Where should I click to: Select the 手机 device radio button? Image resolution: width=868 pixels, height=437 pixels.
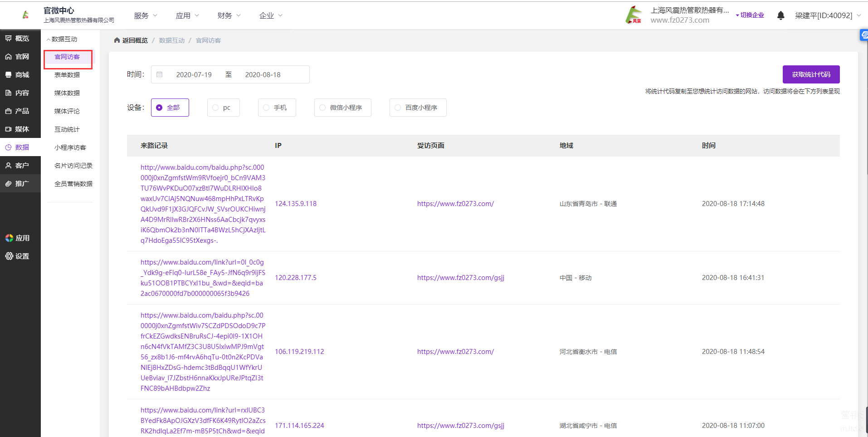pos(267,108)
